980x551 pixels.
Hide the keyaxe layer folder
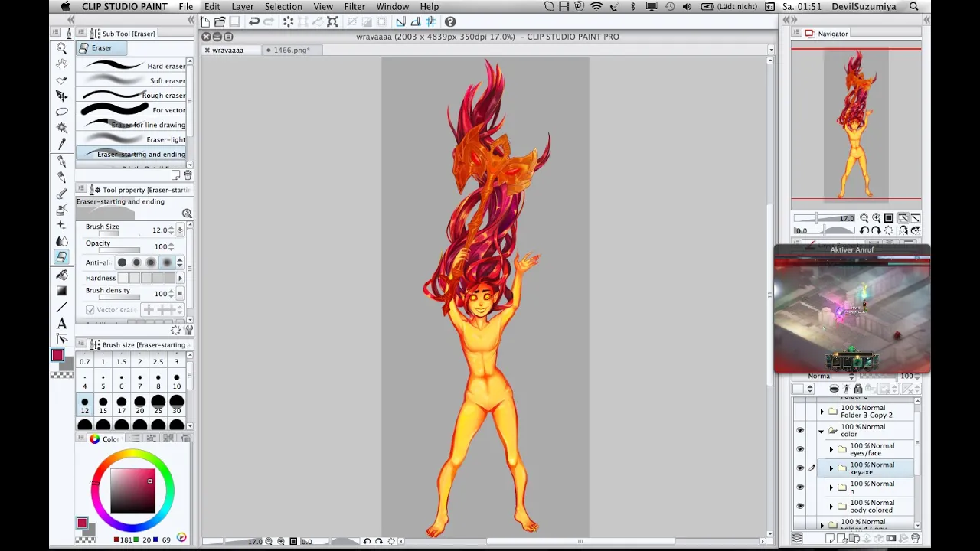[x=800, y=468]
